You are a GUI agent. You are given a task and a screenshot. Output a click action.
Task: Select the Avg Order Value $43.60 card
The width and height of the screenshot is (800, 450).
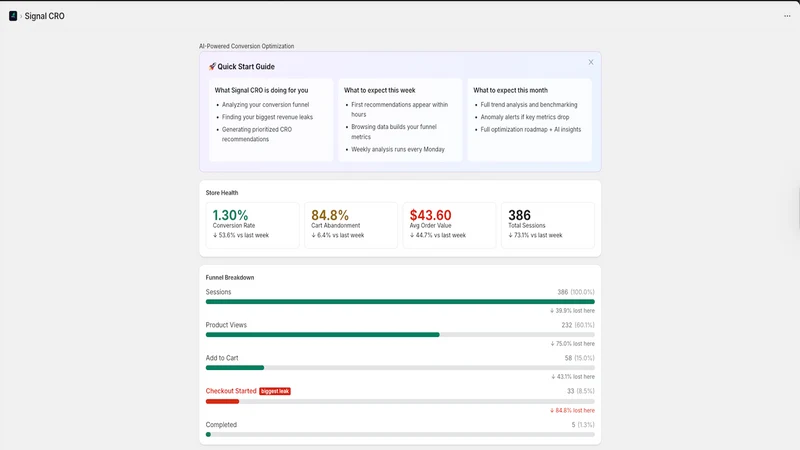point(449,225)
